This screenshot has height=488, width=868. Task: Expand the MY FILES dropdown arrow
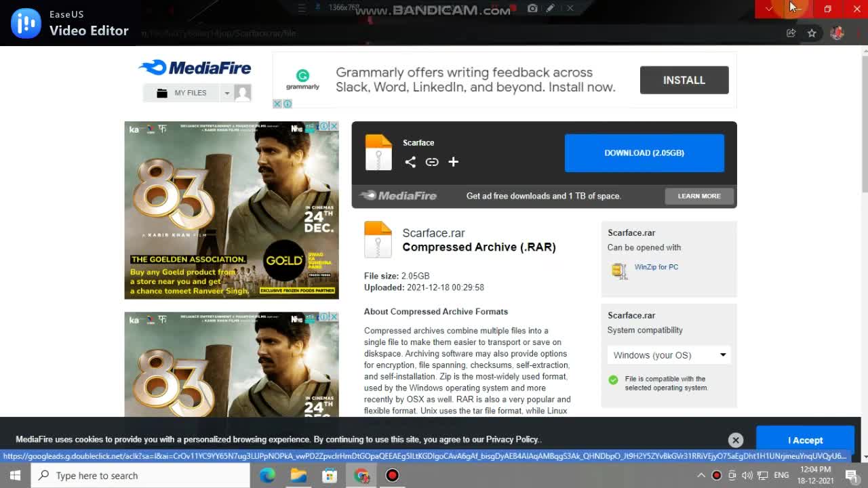(x=227, y=93)
